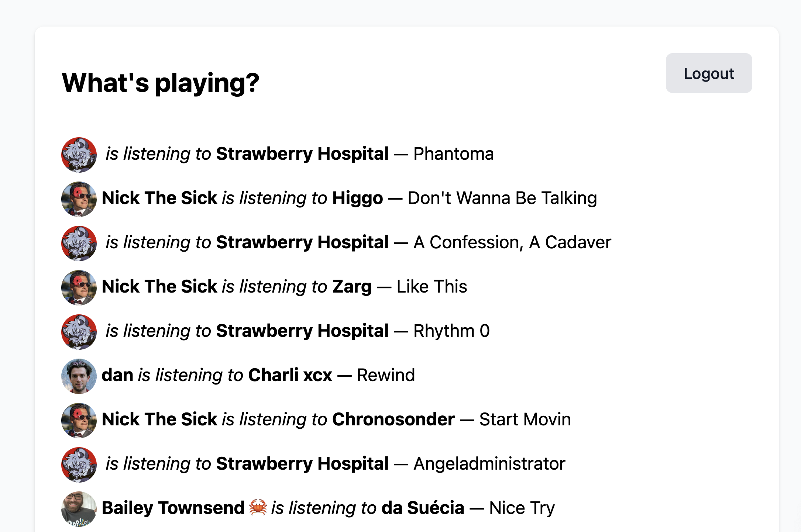Click the crab emoji after Bailey Townsend
The width and height of the screenshot is (801, 532).
coord(258,508)
